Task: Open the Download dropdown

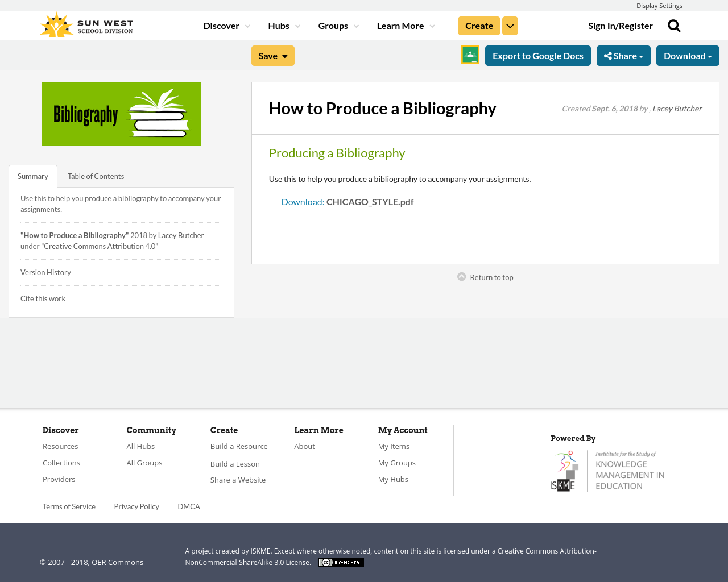Action: pyautogui.click(x=687, y=55)
